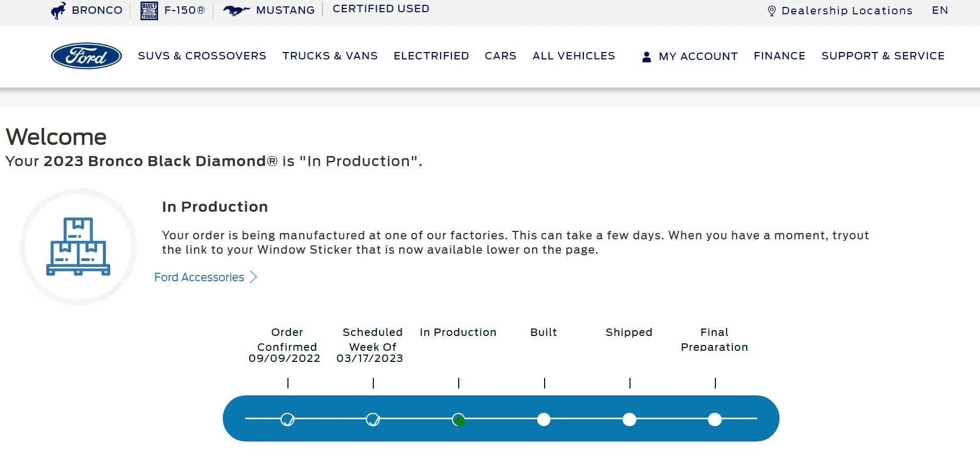Click the My Account person icon
This screenshot has width=980, height=467.
click(x=646, y=57)
